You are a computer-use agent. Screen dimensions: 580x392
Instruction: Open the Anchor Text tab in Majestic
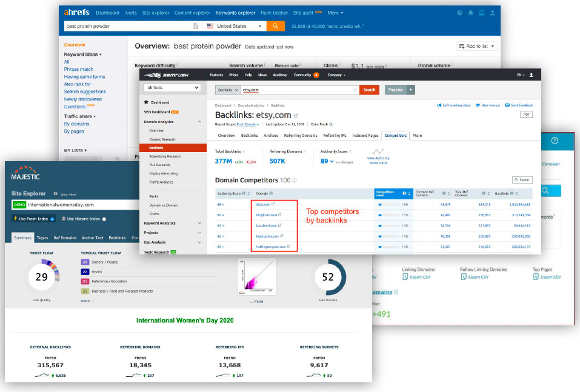click(93, 238)
